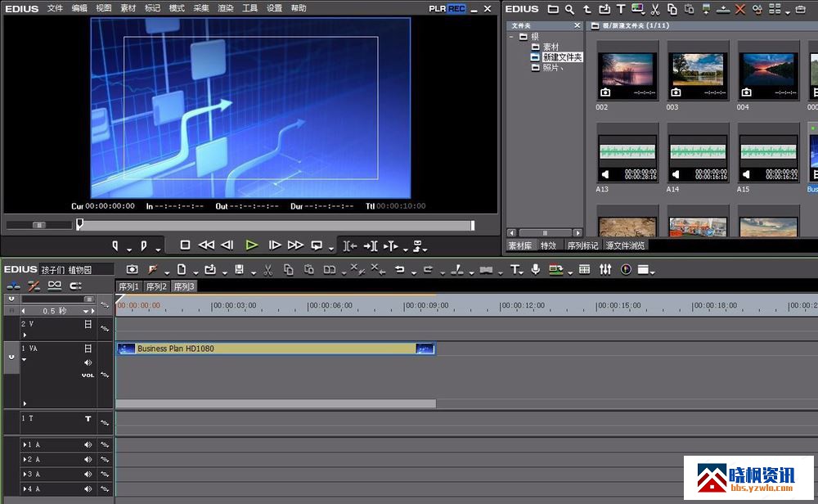Screen dimensions: 818x504
Task: Mute the 4 A audio track
Action: [88, 489]
